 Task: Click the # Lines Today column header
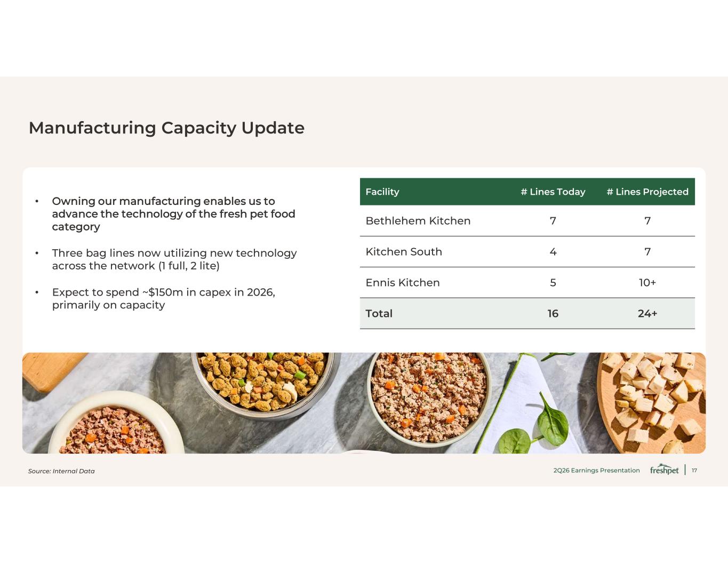click(553, 192)
